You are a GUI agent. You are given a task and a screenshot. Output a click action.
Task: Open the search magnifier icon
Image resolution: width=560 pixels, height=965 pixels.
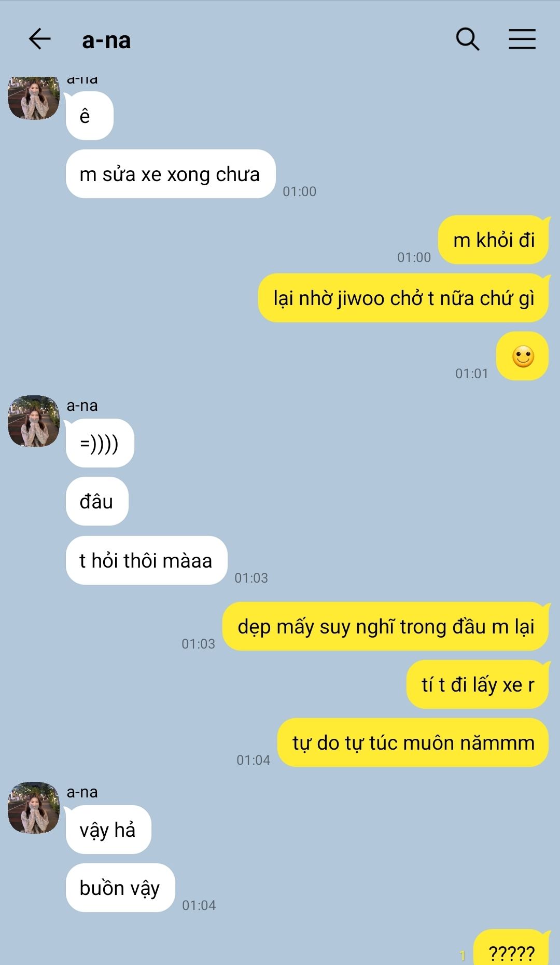467,39
